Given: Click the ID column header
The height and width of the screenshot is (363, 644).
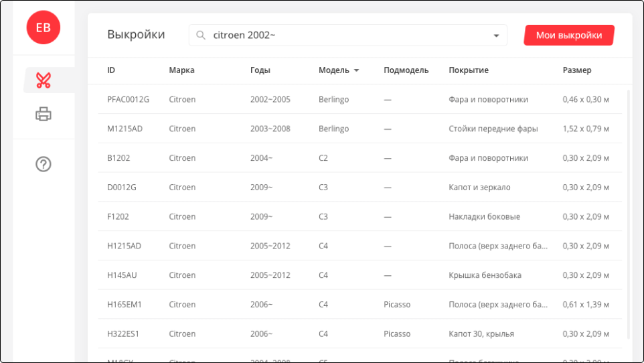Looking at the screenshot, I should point(111,70).
